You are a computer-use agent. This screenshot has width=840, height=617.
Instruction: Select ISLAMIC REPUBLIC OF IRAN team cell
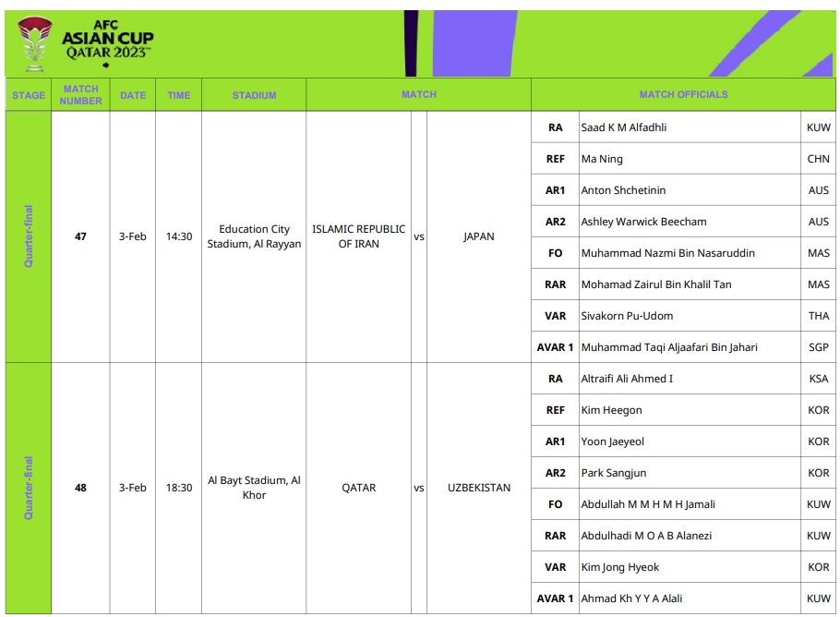(359, 236)
